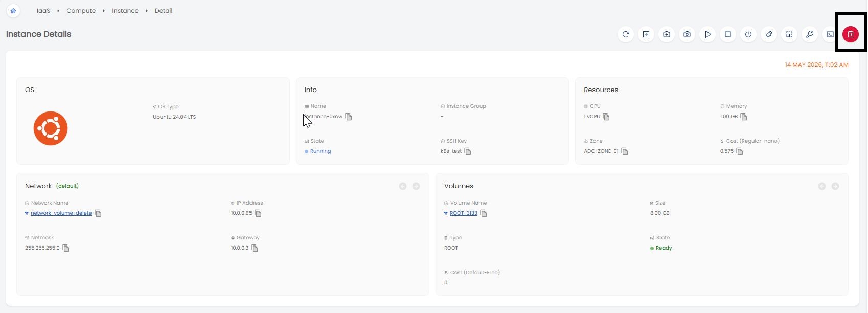Click the Running state text

(x=321, y=151)
